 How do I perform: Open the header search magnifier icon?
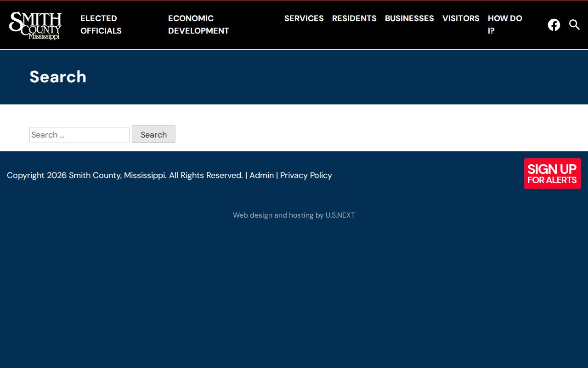tap(575, 25)
